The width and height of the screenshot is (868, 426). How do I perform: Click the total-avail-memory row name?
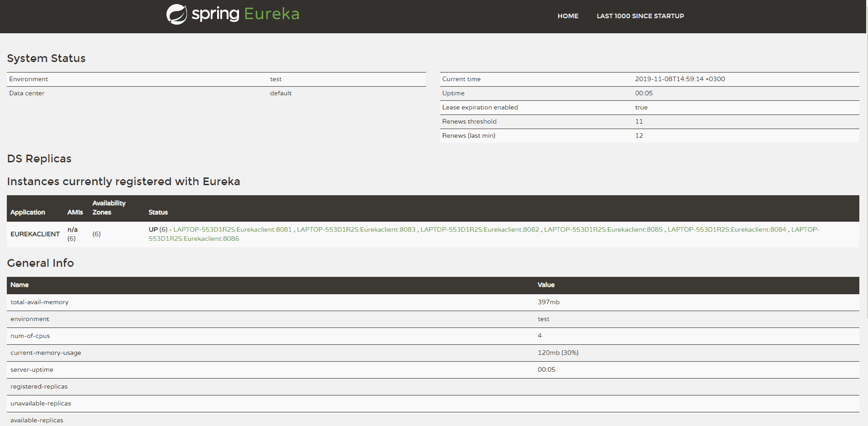tap(40, 302)
